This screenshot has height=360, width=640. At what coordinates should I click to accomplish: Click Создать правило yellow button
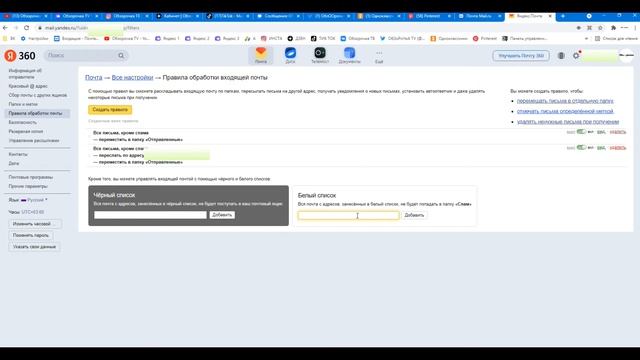pos(110,109)
